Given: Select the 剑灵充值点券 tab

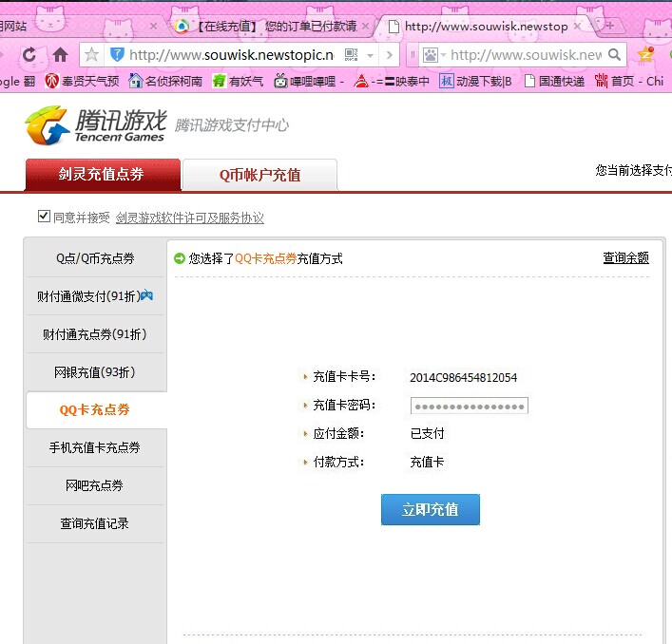Looking at the screenshot, I should pyautogui.click(x=103, y=174).
